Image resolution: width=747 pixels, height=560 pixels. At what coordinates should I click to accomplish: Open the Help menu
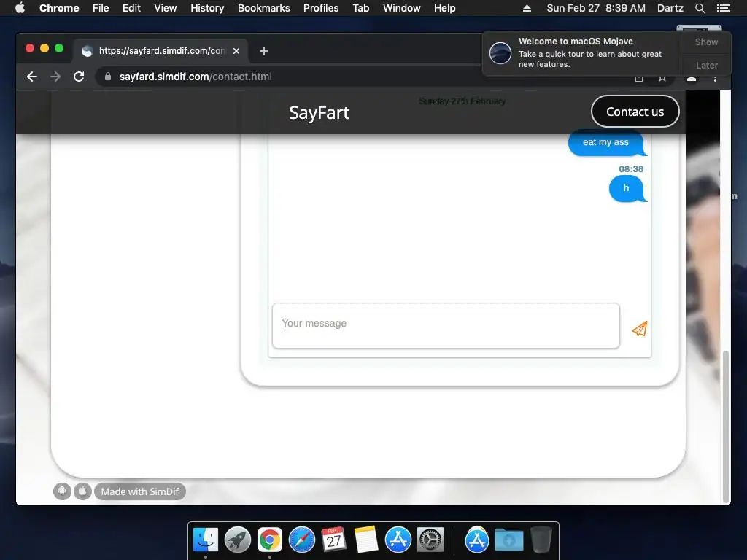(444, 8)
